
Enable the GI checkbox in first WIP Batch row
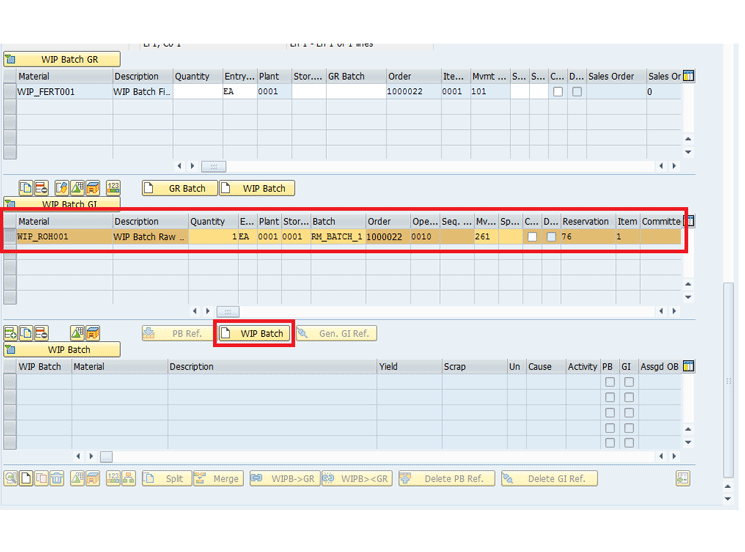[628, 382]
